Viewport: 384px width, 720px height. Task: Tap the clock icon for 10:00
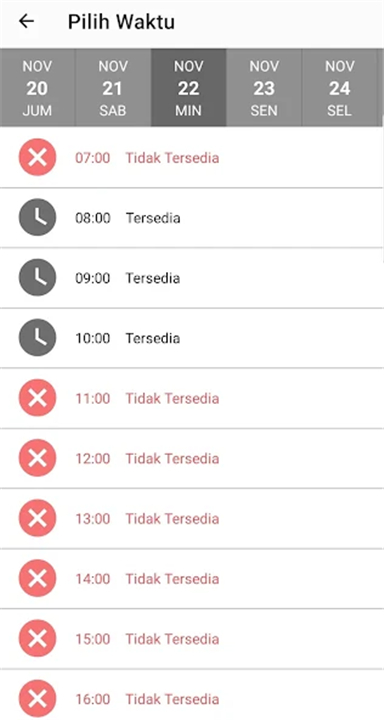tap(37, 338)
